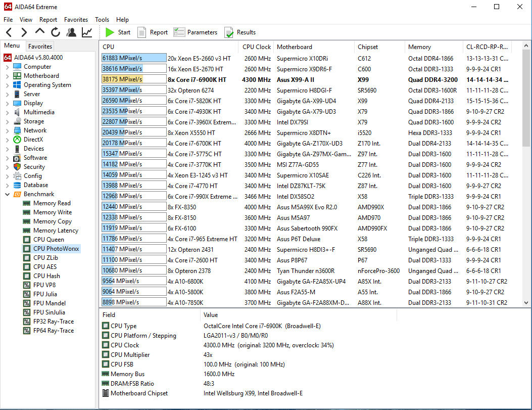The width and height of the screenshot is (532, 410).
Task: Open the Results button
Action: [x=240, y=32]
